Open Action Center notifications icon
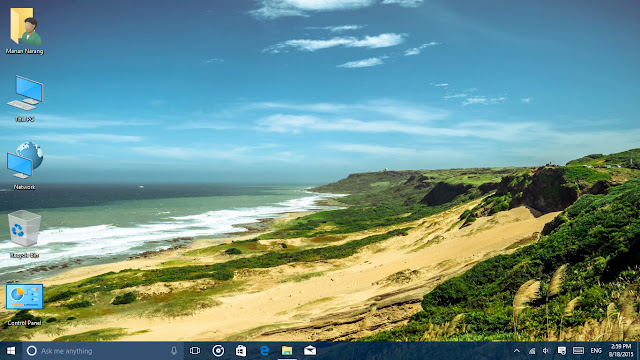Screen dimensions: 640x360 click(x=562, y=351)
